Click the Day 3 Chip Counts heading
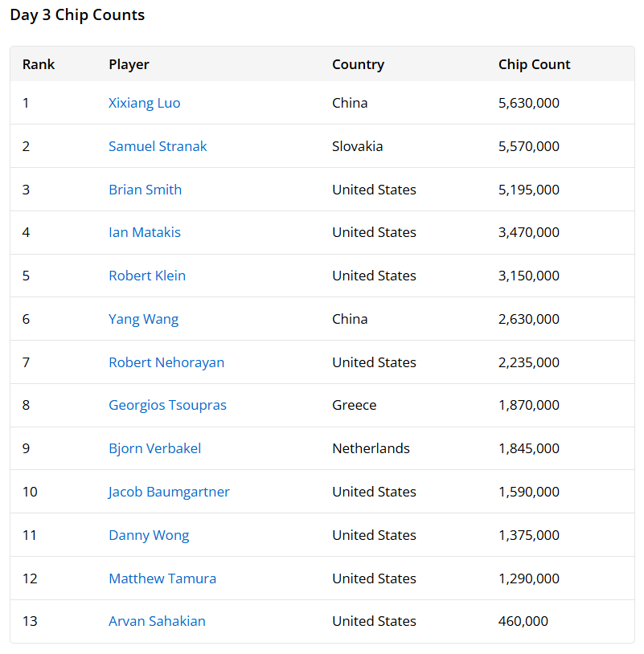 tap(77, 15)
